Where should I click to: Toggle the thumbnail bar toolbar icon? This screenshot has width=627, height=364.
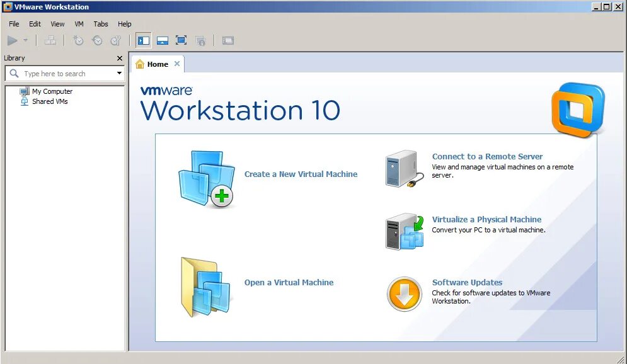point(163,40)
